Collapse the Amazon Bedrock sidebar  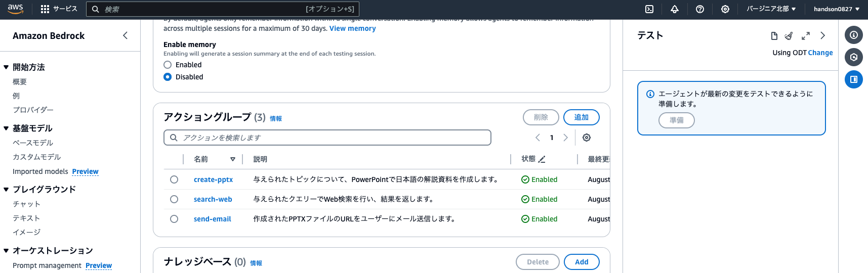tap(125, 35)
